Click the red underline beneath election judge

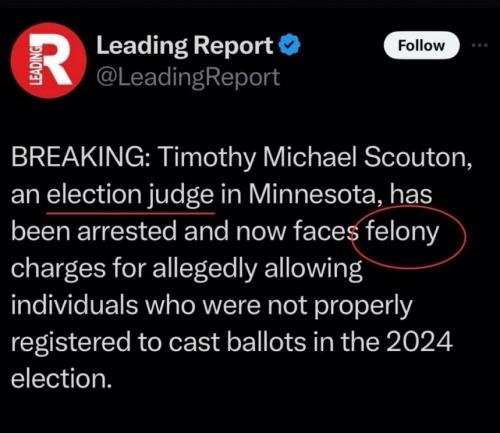coord(131,212)
